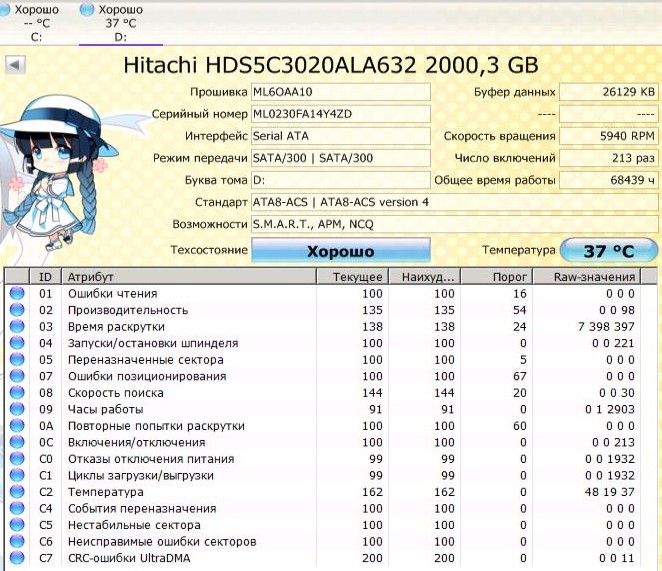The height and width of the screenshot is (571, 662).
Task: Select the status orb for attribute 01 Ошибки чтения
Action: (17, 293)
